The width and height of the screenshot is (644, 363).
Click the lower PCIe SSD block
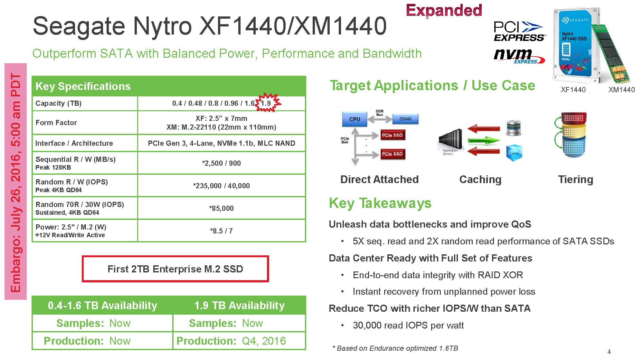point(392,154)
